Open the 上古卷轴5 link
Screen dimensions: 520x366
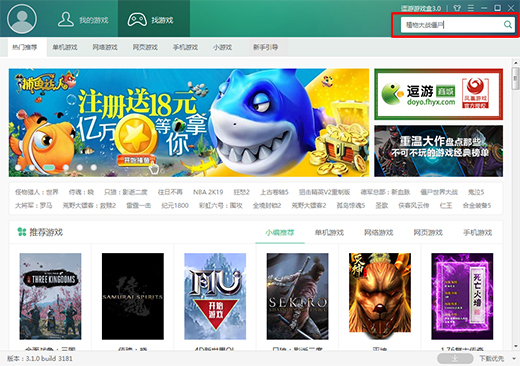[274, 192]
